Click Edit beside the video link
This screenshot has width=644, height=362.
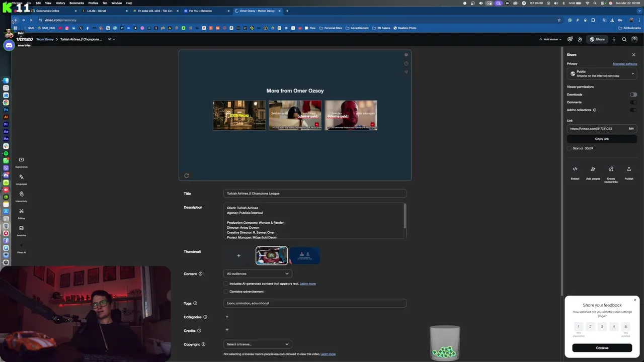tap(631, 129)
